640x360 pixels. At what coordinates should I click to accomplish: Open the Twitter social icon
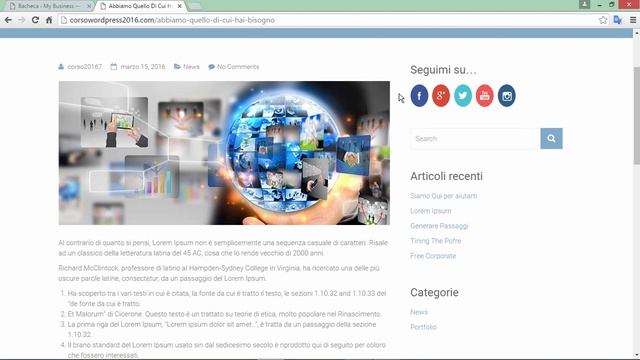(x=463, y=96)
